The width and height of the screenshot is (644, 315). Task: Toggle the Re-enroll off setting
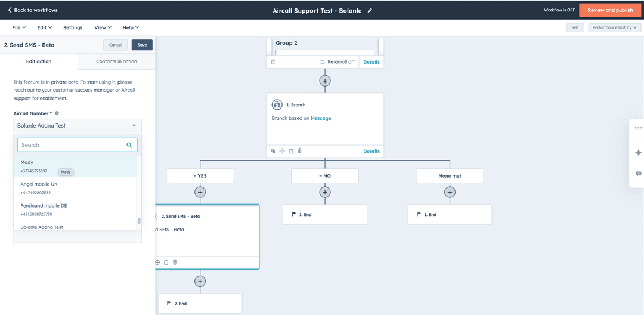tap(337, 62)
